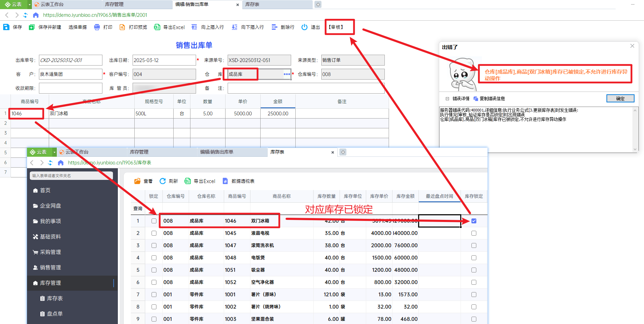Viewport: 644px width, 324px height.
Task: Click the 库存数量 column header
Action: click(x=326, y=196)
